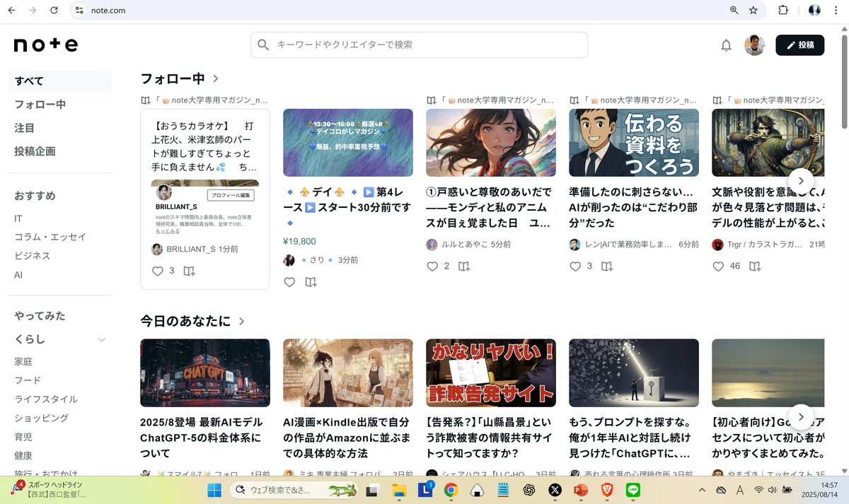The width and height of the screenshot is (849, 504).
Task: Open the Chrome profile avatar
Action: point(814,11)
